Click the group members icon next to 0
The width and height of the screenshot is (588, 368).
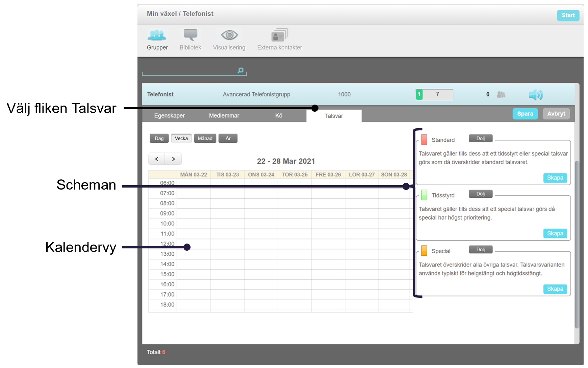pos(501,94)
